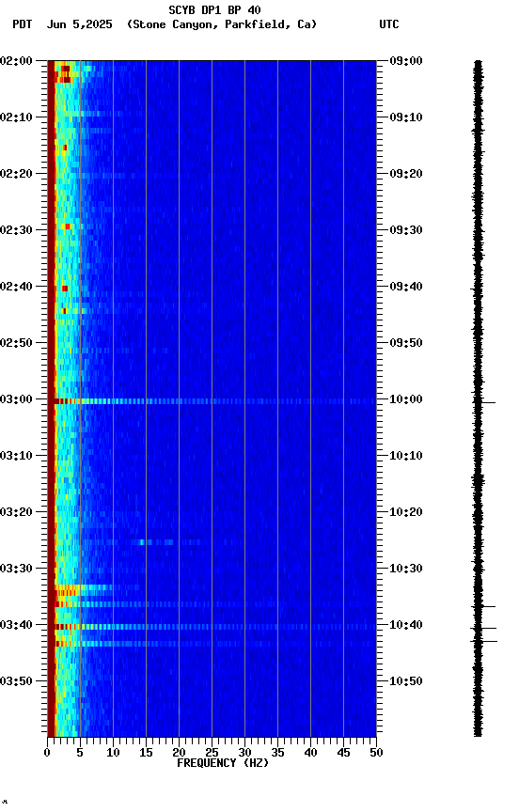519x812 pixels.
Task: Click the 02:30 PDT time label
Action: 16,230
